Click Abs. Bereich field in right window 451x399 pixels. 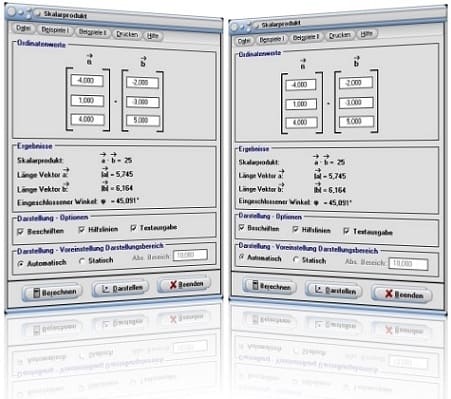point(408,264)
